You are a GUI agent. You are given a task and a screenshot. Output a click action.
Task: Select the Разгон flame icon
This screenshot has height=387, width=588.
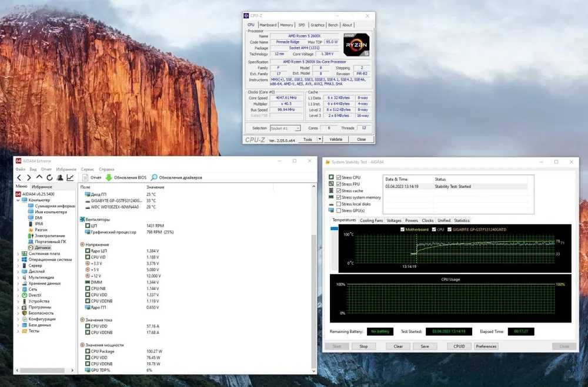coord(31,230)
